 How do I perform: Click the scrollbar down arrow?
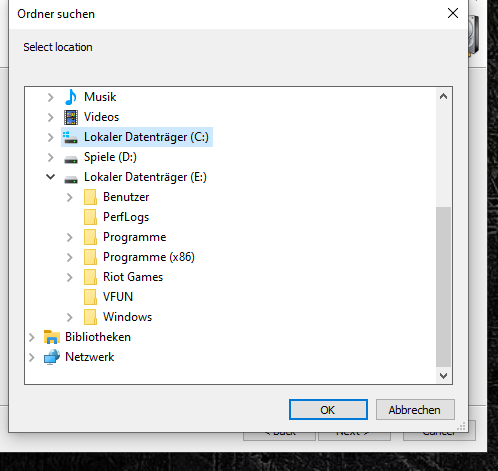(x=443, y=376)
